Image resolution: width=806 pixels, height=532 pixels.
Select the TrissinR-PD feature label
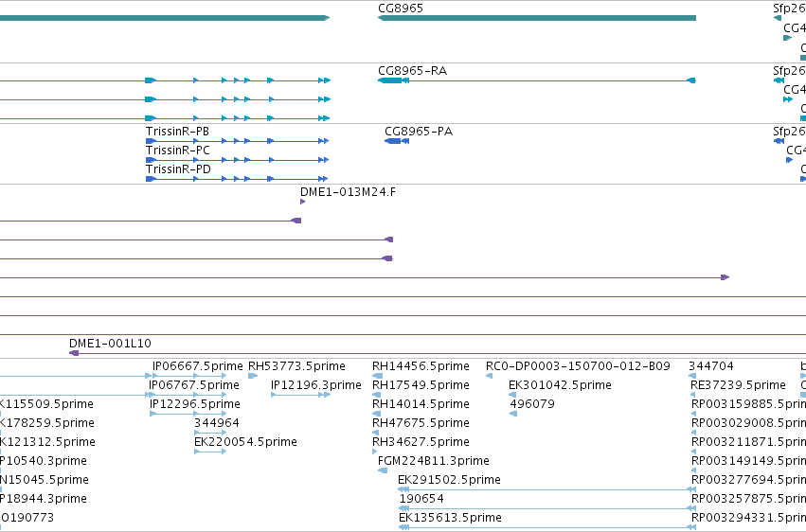pos(178,169)
